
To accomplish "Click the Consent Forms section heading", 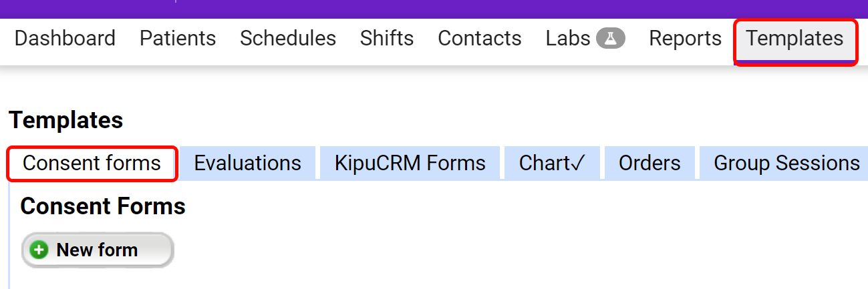I will (103, 206).
